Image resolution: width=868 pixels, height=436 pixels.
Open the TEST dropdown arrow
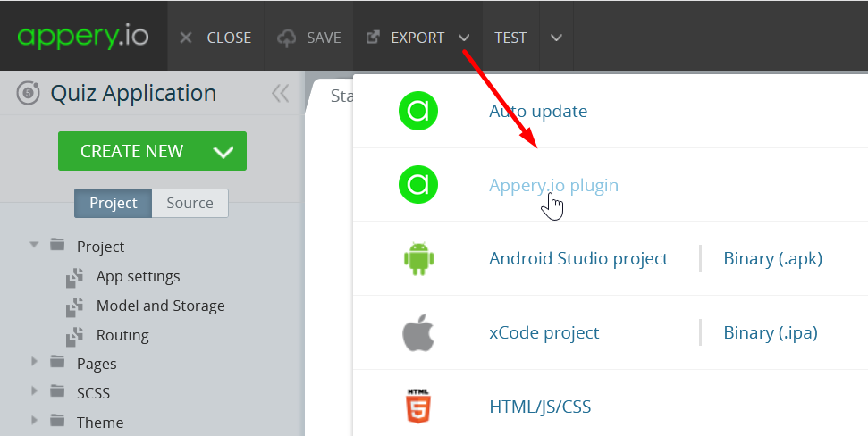(556, 38)
